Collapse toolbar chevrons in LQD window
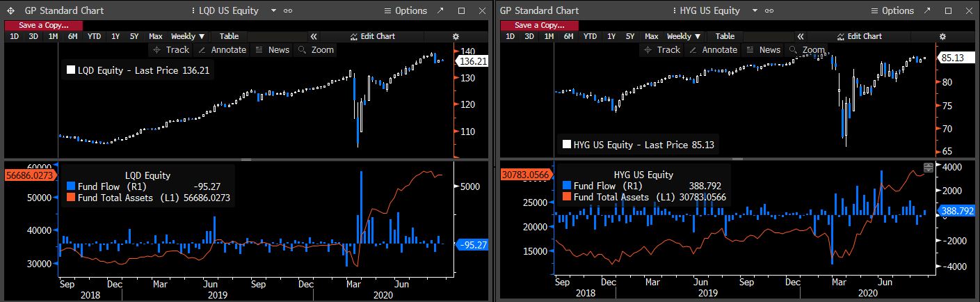Viewport: 980px width, 302px height. point(314,36)
